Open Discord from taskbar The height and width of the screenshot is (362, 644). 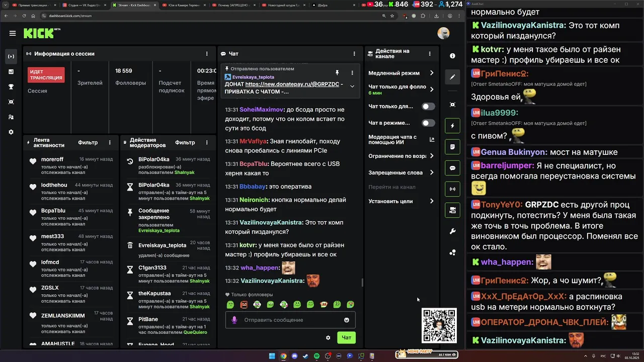(x=294, y=356)
